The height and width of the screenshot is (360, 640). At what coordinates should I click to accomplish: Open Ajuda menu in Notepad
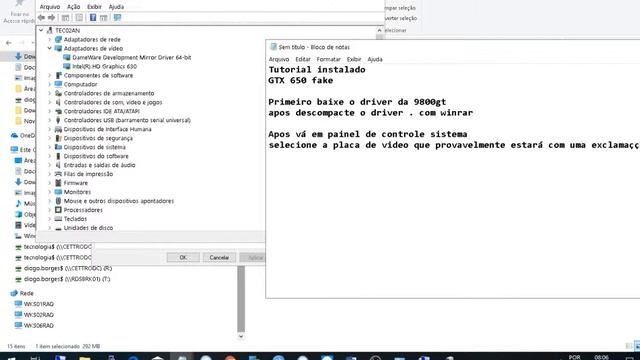click(x=375, y=60)
